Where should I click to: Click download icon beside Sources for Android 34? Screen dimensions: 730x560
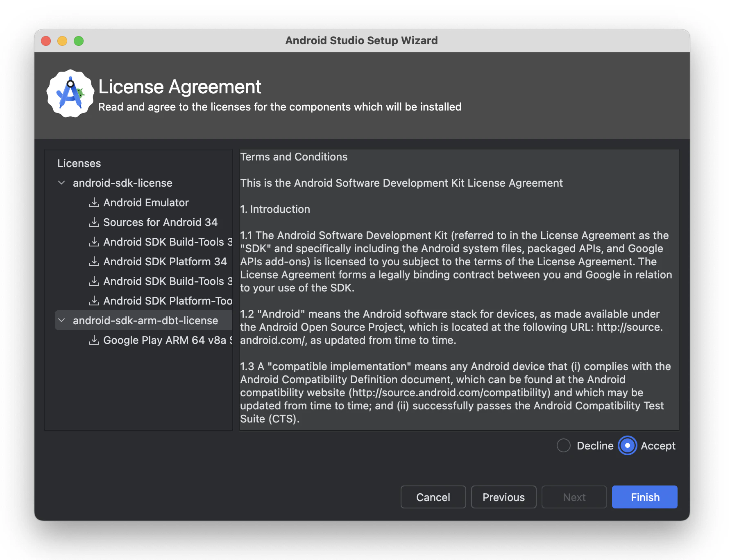(x=94, y=222)
